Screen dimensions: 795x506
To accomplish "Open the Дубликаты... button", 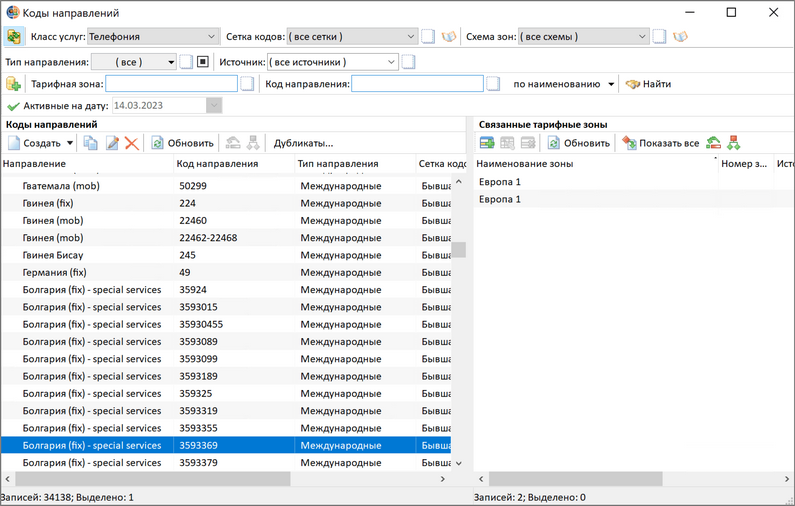I will (303, 143).
